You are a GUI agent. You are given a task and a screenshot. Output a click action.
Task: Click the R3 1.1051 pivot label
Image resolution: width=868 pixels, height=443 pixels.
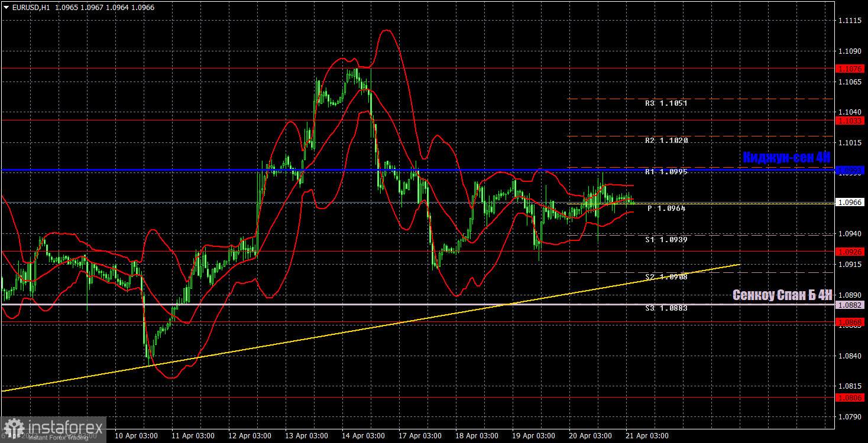click(x=666, y=103)
